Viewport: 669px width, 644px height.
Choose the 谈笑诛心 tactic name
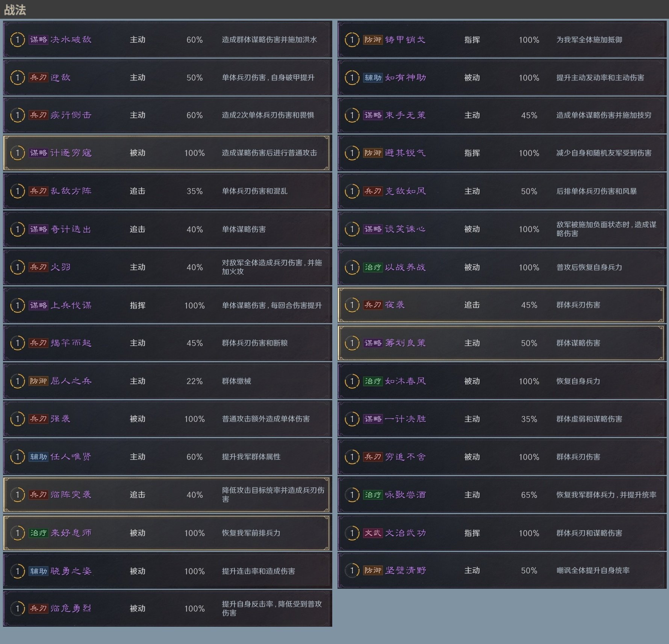(406, 229)
